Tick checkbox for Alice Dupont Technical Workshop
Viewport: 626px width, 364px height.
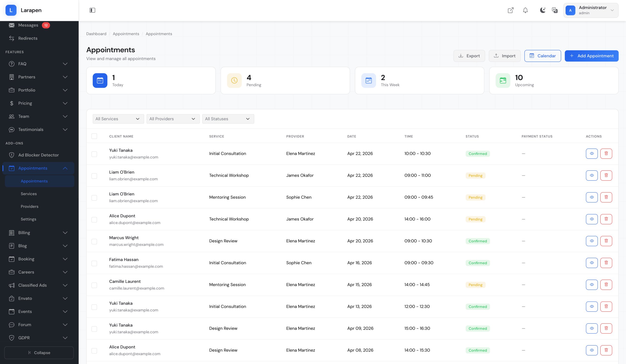coord(94,220)
